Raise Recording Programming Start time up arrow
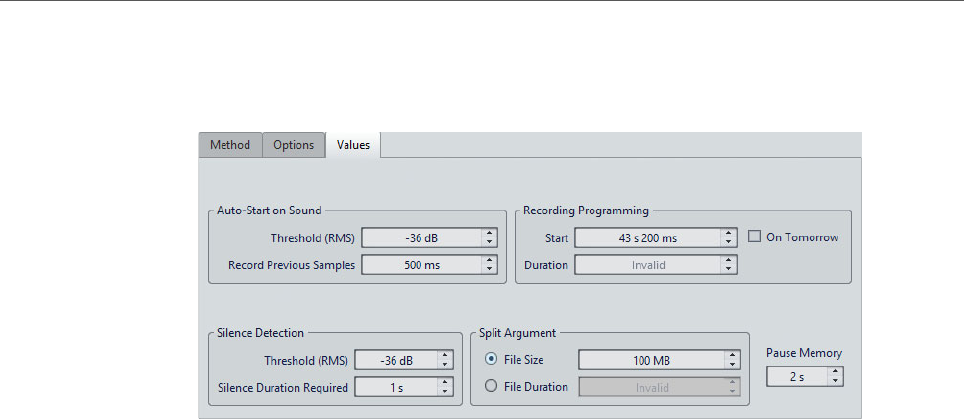Image resolution: width=964 pixels, height=419 pixels. (729, 233)
